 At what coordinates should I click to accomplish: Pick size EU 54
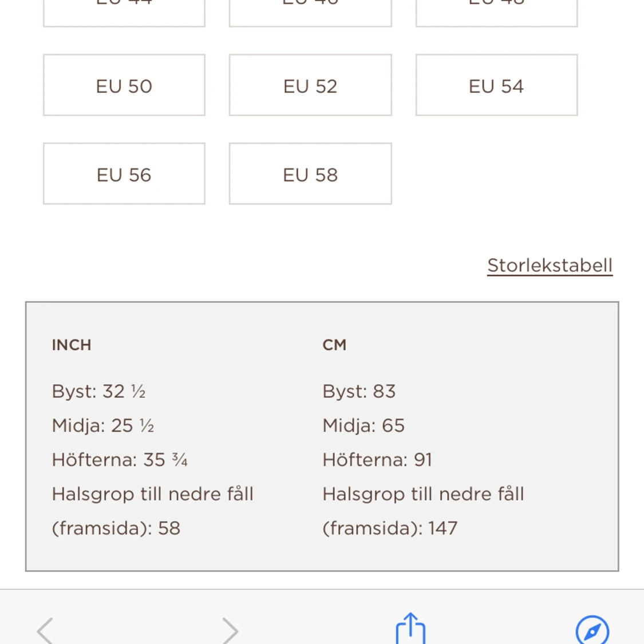click(x=496, y=85)
